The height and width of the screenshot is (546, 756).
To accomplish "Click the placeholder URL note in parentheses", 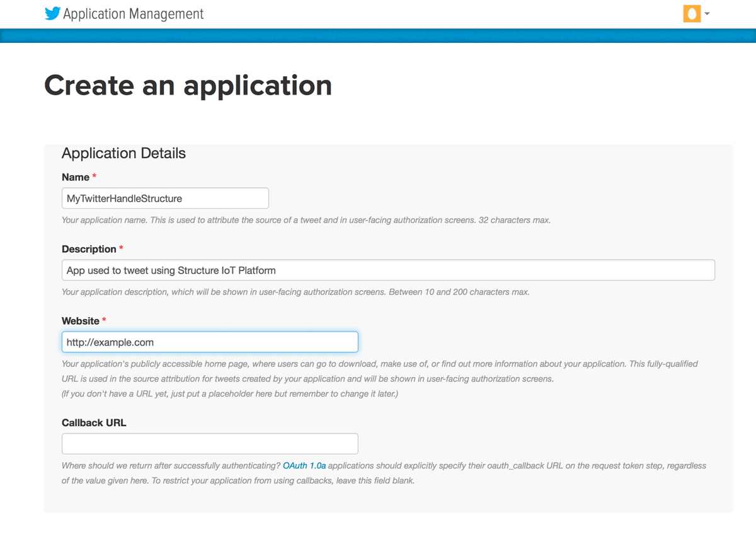I will tap(230, 394).
